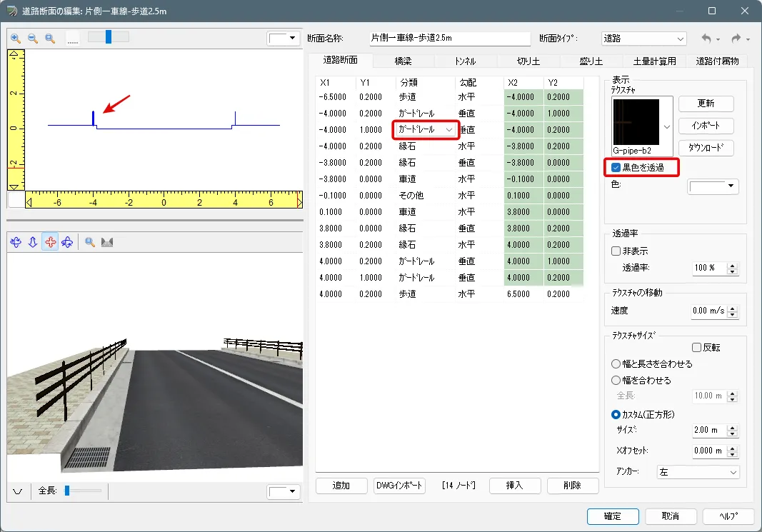Image resolution: width=762 pixels, height=532 pixels.
Task: Click the zoom-to-fit magnifier in section view
Action: [x=50, y=38]
